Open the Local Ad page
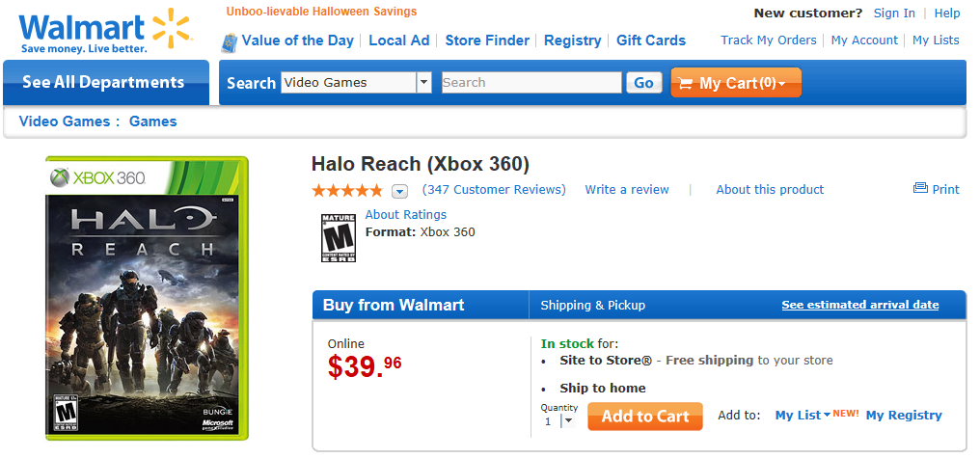The width and height of the screenshot is (980, 458). point(399,40)
